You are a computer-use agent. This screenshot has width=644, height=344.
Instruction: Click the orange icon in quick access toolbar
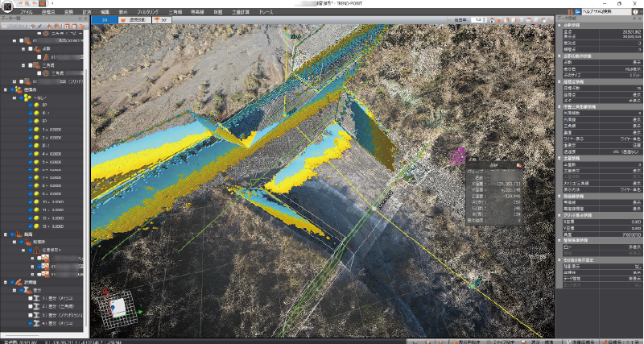(41, 4)
